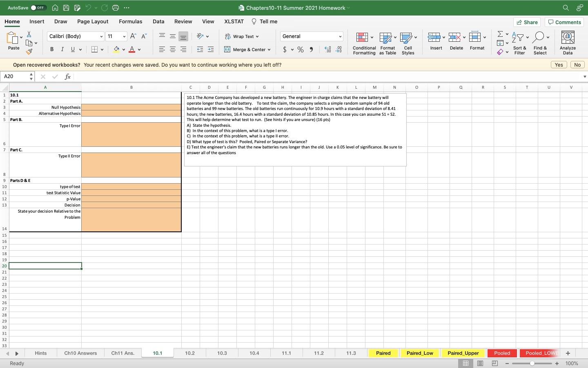The height and width of the screenshot is (368, 588).
Task: Apply the yellow fill color swatch
Action: [117, 49]
